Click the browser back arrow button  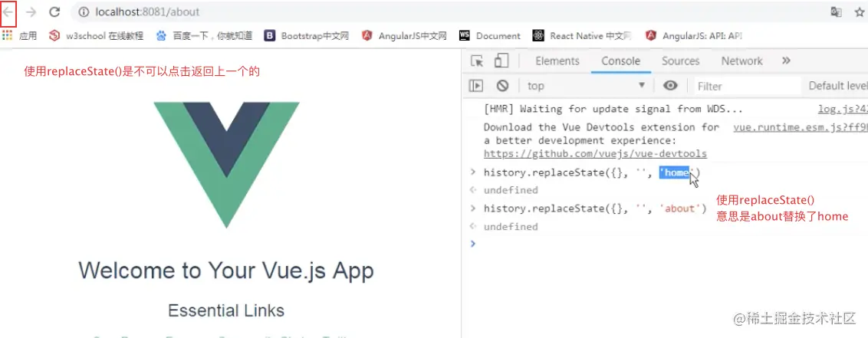click(x=8, y=11)
